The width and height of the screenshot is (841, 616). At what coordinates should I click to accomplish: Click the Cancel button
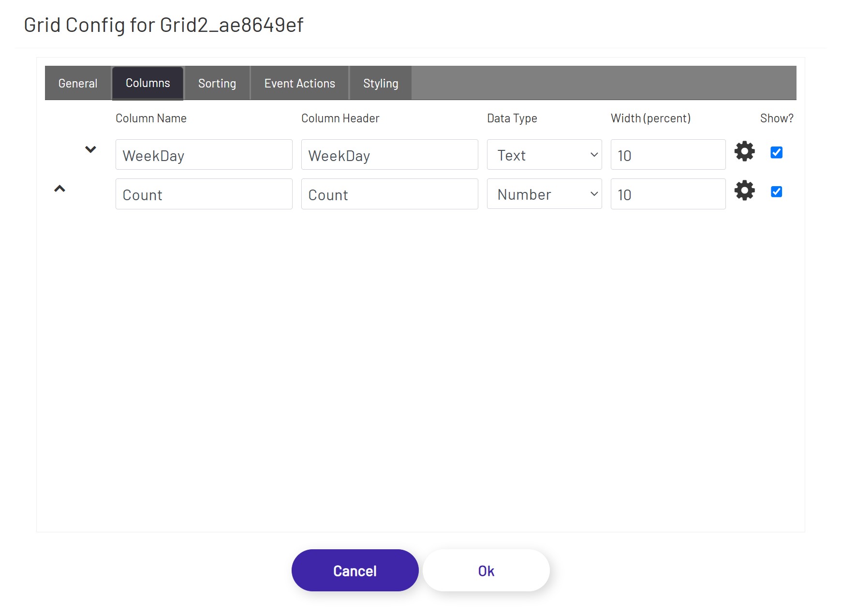[354, 570]
